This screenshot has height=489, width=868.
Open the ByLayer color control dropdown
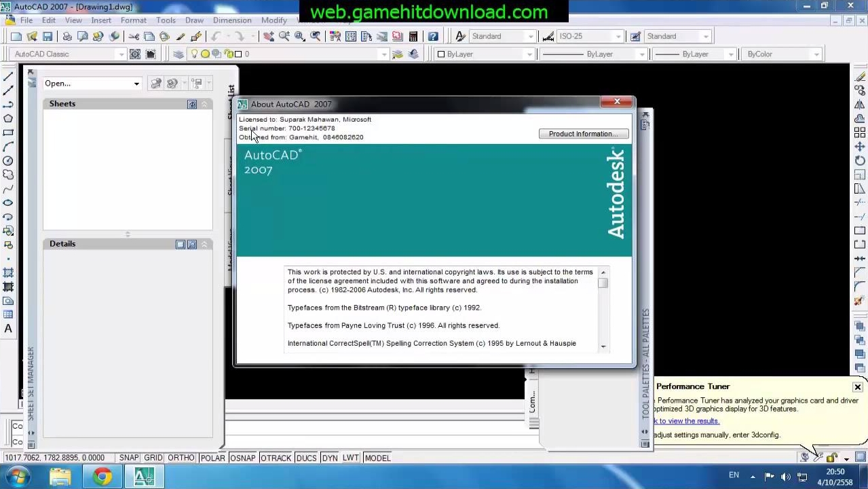[x=529, y=54]
